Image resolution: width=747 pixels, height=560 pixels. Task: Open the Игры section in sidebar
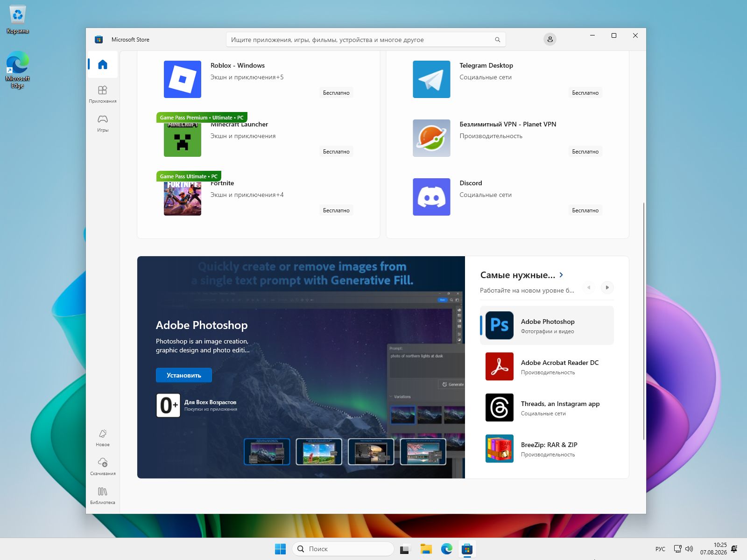point(103,123)
